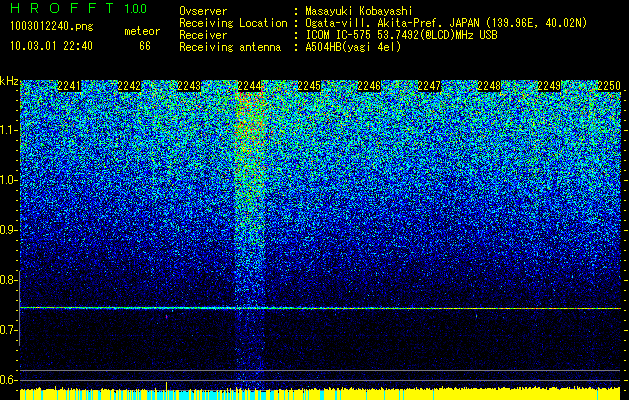Click the 2243 time marker label
This screenshot has width=629, height=400.
[x=189, y=86]
